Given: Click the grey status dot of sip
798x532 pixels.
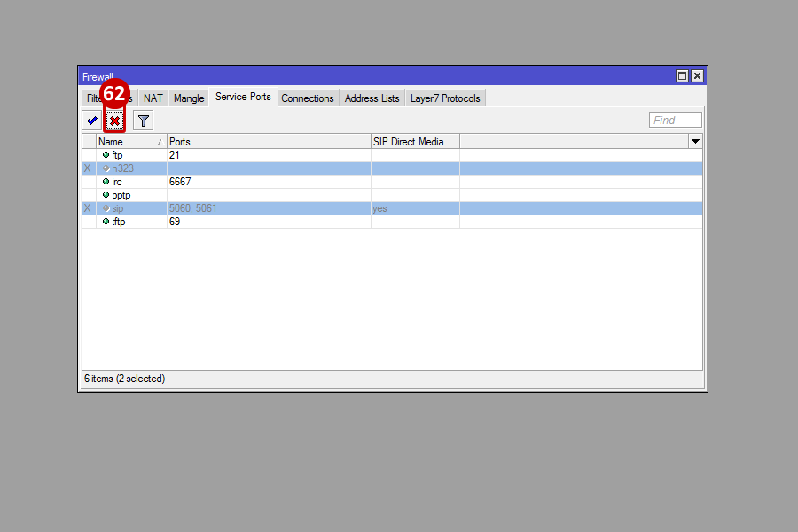Looking at the screenshot, I should 106,208.
